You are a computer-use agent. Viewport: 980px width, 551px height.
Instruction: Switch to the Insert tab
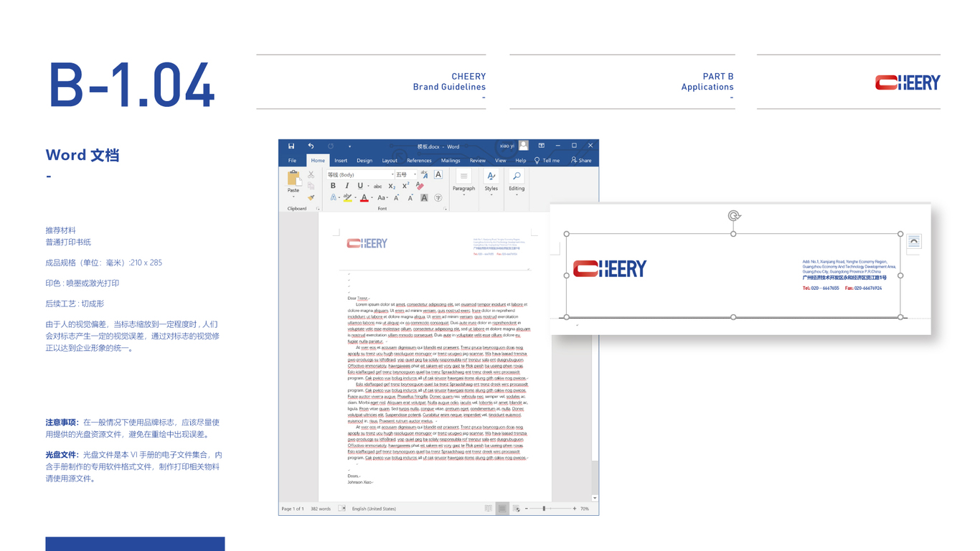point(341,161)
